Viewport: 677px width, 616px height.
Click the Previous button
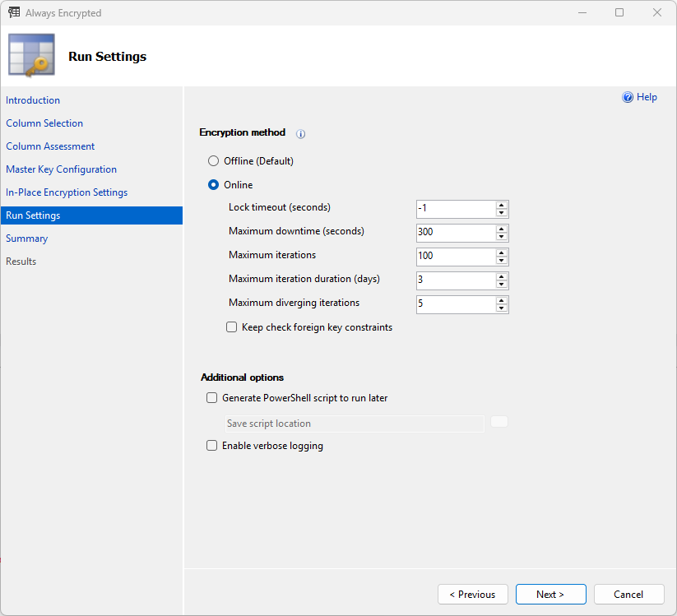pos(473,595)
